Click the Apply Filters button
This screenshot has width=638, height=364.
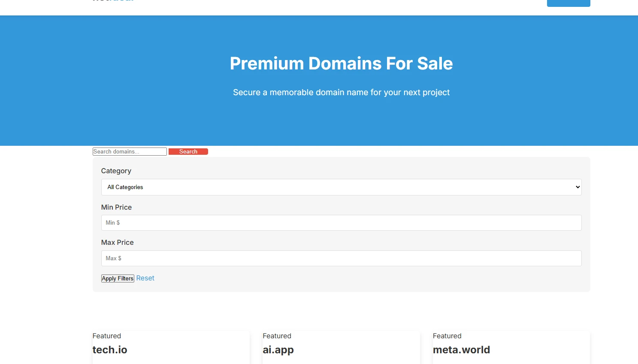[118, 279]
